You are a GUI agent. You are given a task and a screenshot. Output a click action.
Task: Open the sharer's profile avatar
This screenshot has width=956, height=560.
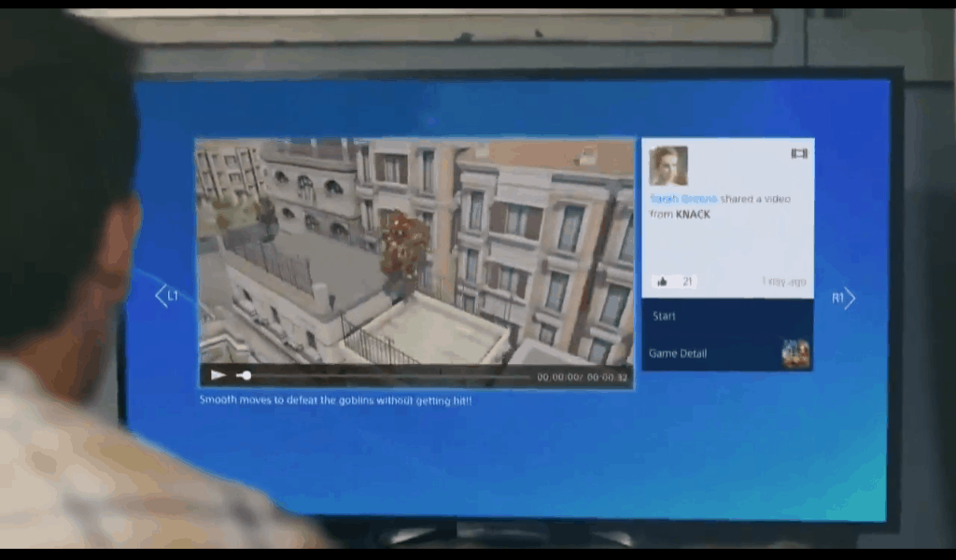coord(668,165)
